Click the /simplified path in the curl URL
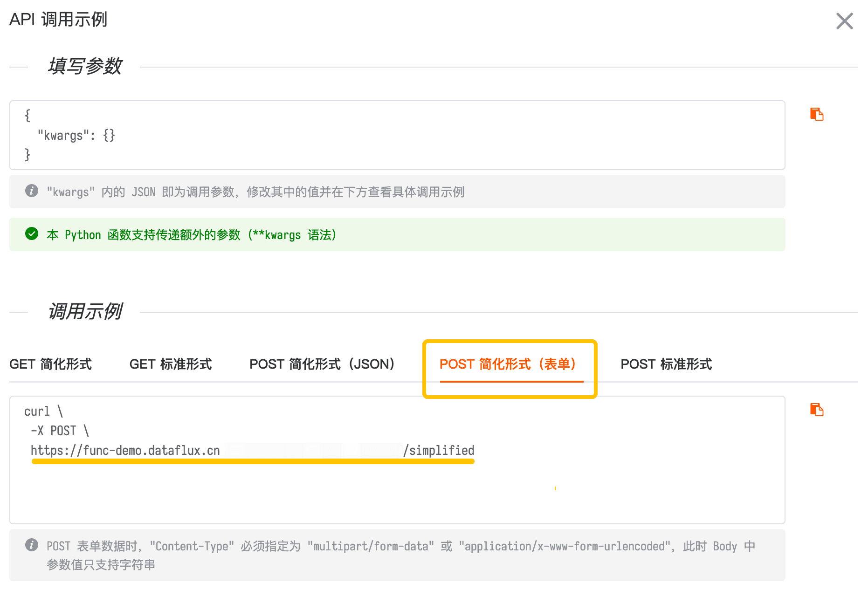The image size is (868, 590). [440, 450]
